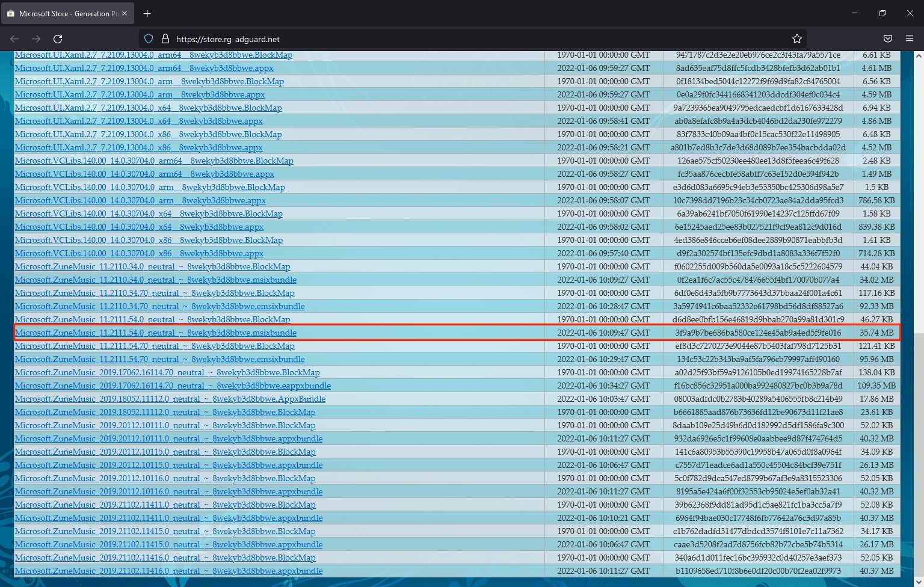
Task: Open VCLibs.140.00 arm BlockMap link
Action: click(150, 187)
